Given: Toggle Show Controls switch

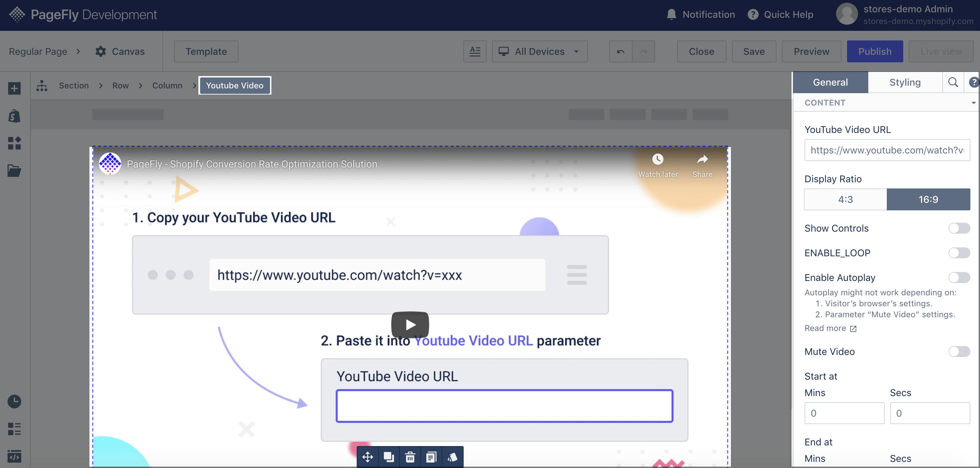Looking at the screenshot, I should (959, 228).
